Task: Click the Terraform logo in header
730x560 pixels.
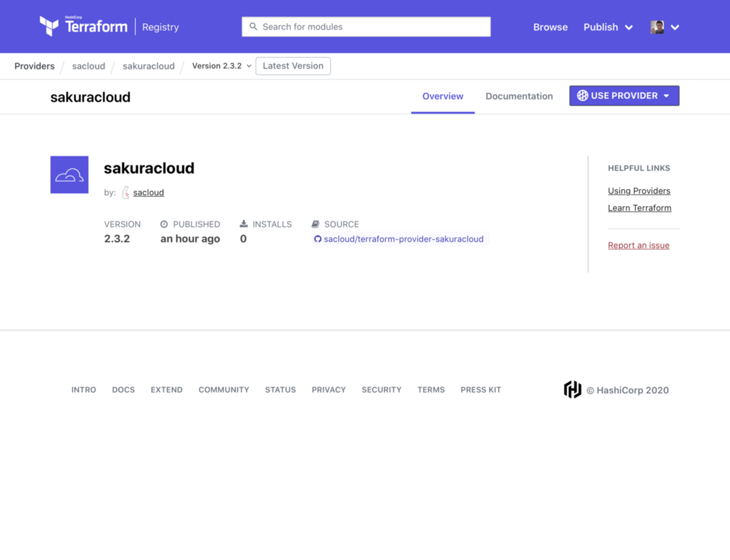Action: point(84,26)
